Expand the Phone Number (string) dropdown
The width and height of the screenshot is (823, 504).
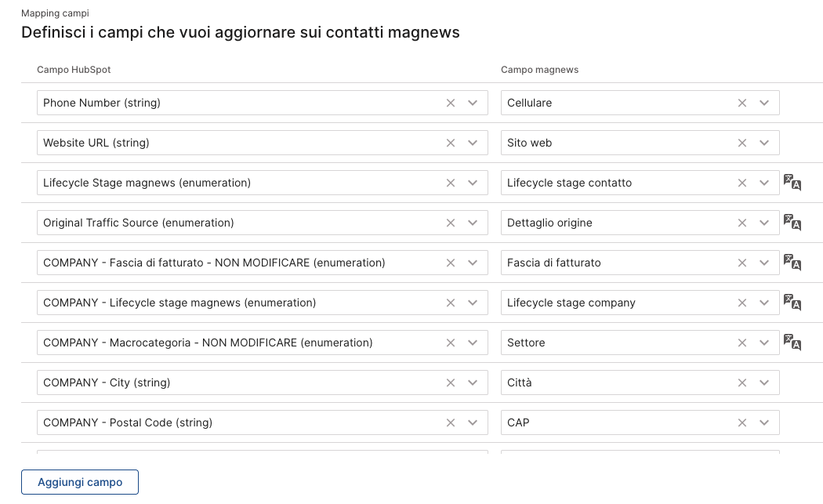click(x=473, y=103)
